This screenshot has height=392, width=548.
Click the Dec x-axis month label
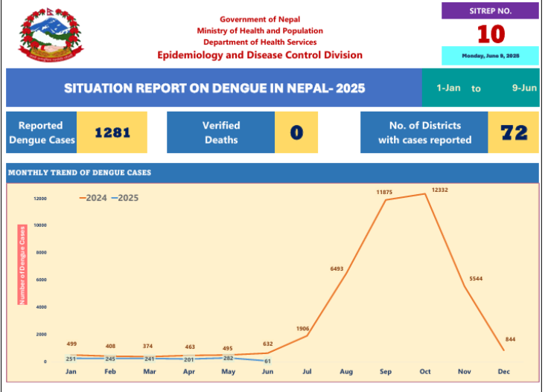pyautogui.click(x=503, y=372)
